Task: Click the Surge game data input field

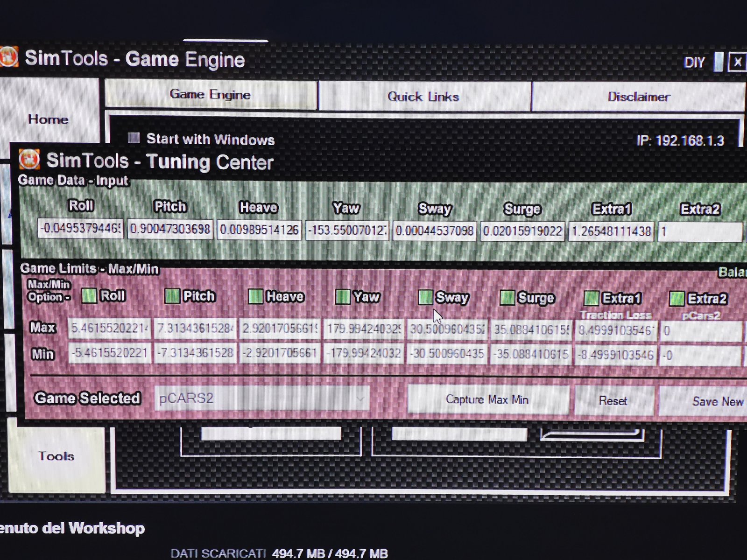Action: pos(522,231)
